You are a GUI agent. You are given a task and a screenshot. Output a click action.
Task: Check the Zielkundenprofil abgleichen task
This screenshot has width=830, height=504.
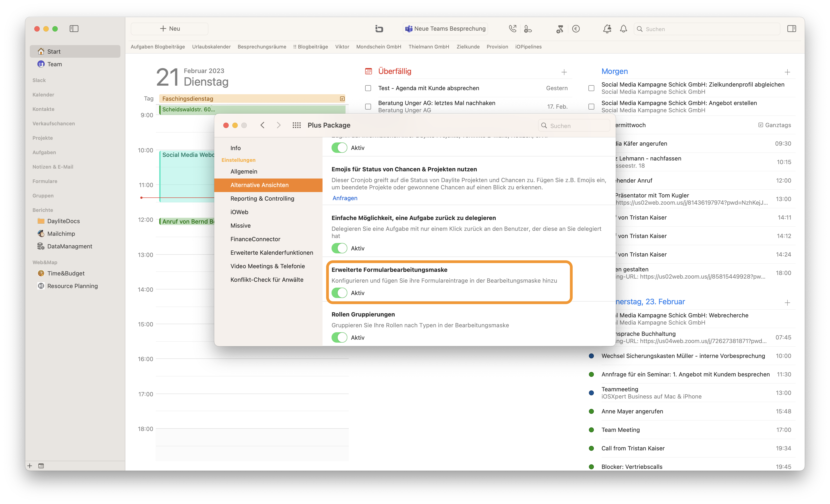coord(591,88)
